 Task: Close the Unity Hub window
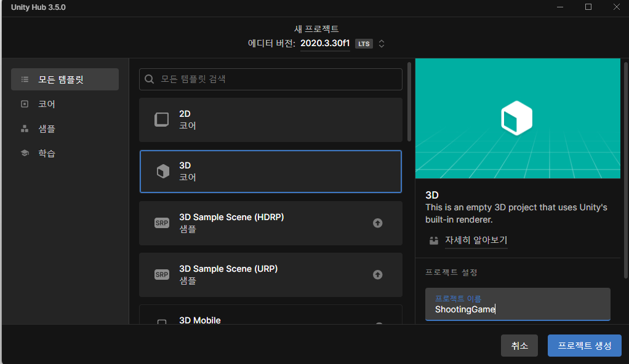coord(617,7)
